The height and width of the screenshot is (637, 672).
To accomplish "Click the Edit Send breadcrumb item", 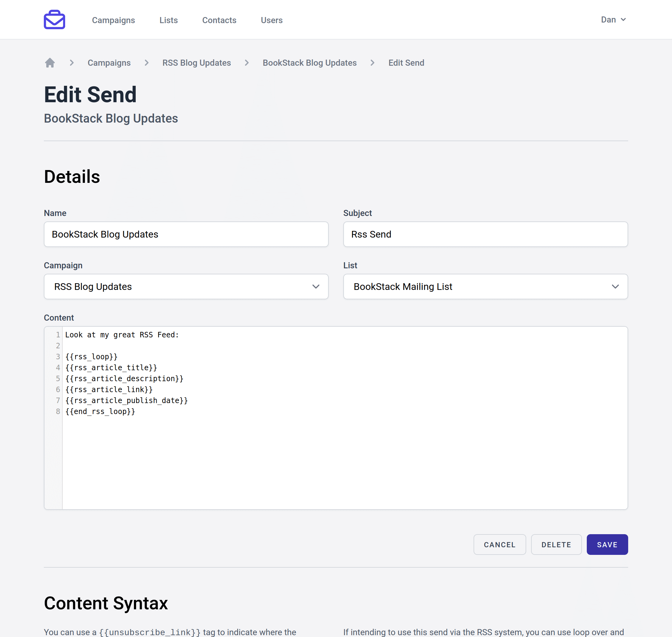I will point(406,63).
